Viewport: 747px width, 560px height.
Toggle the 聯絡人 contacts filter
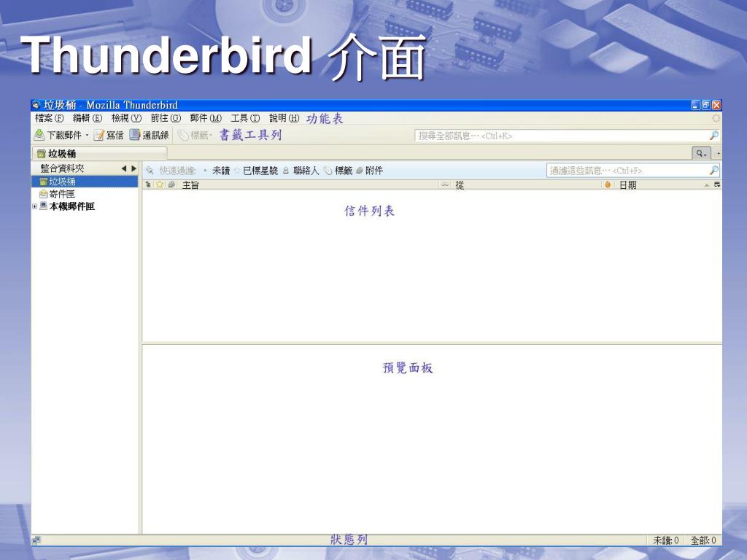301,171
